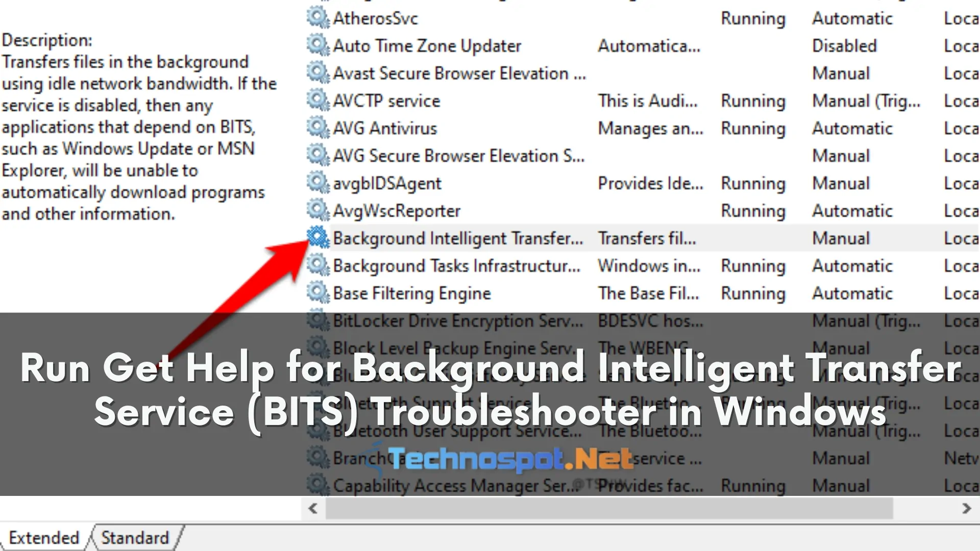Click Running status of Base Filtering Engine
Screen dimensions: 980x551
pyautogui.click(x=753, y=294)
